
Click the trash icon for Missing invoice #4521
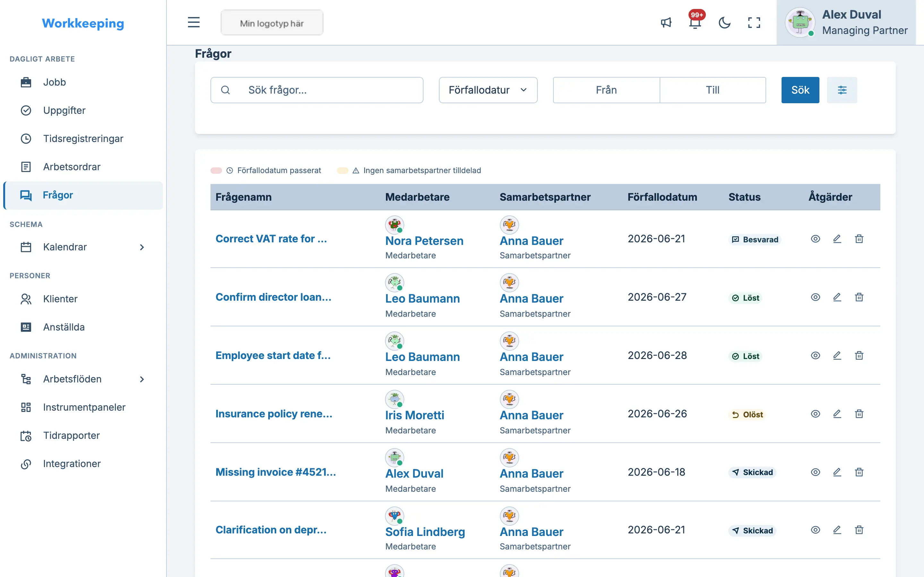(859, 472)
